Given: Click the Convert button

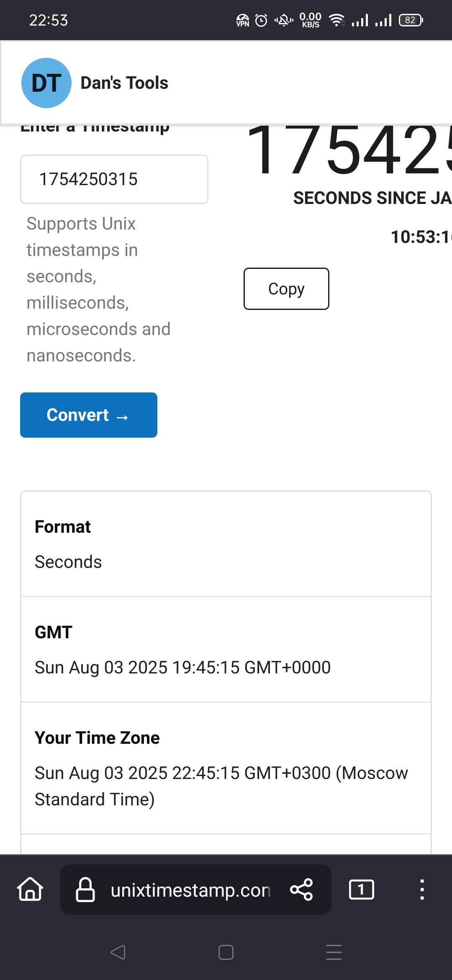Looking at the screenshot, I should (x=89, y=415).
